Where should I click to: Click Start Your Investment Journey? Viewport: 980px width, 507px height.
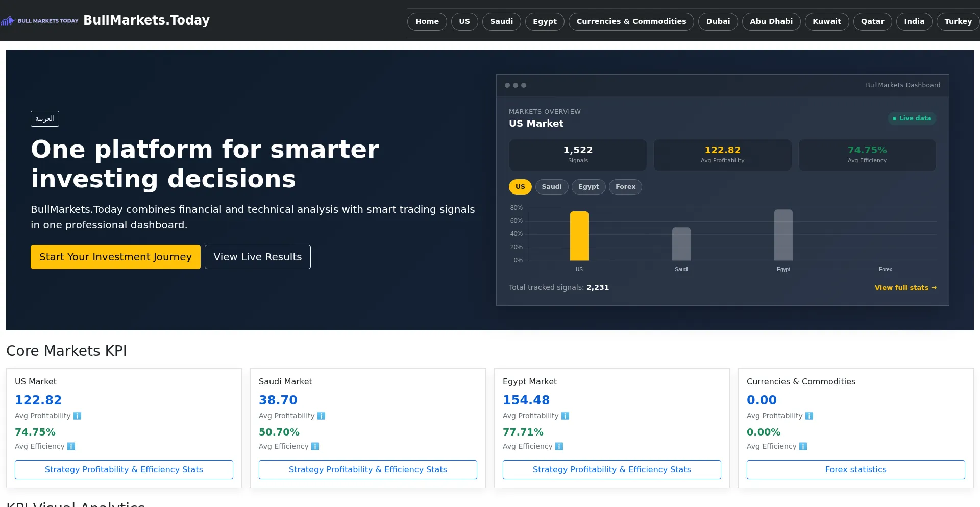coord(115,257)
